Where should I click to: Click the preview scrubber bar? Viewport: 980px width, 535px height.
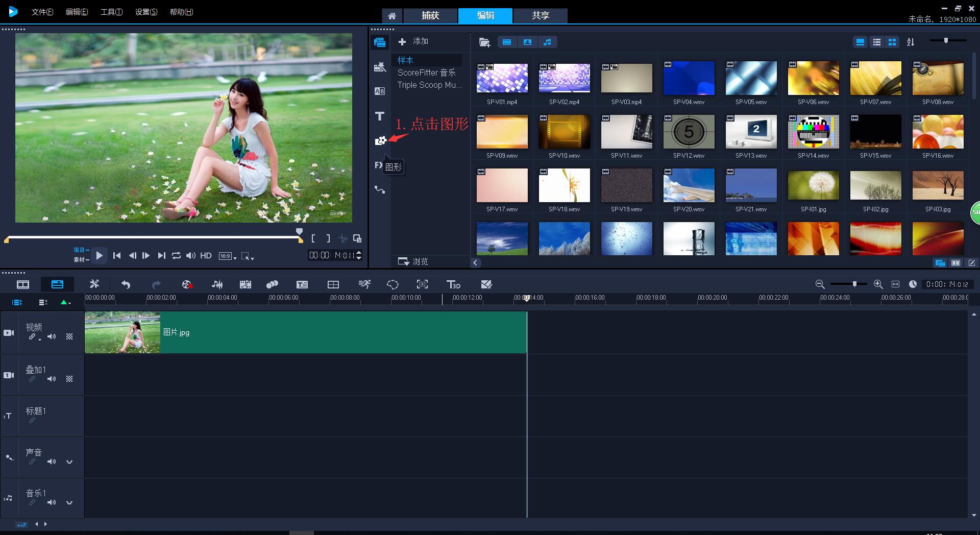[x=154, y=237]
